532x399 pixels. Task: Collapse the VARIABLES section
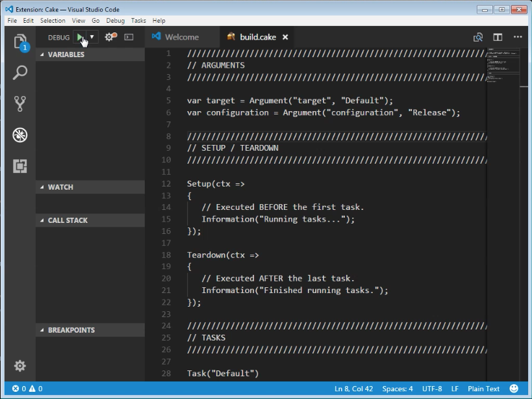tap(90, 55)
